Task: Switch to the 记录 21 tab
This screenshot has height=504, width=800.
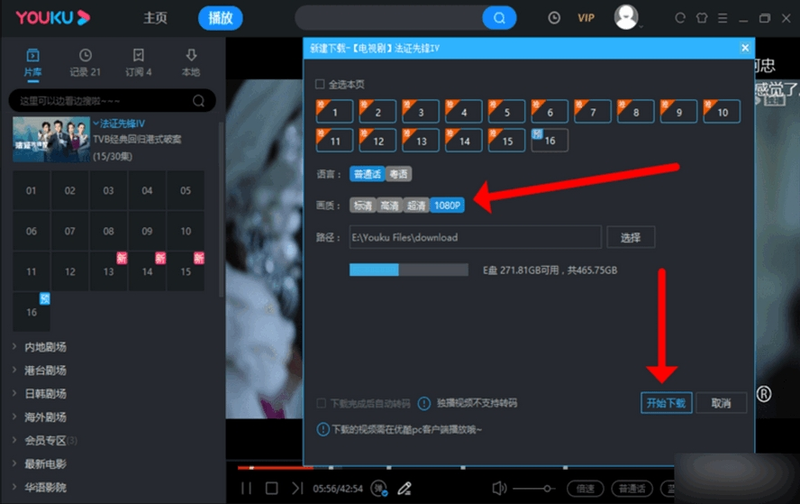Action: pos(85,62)
